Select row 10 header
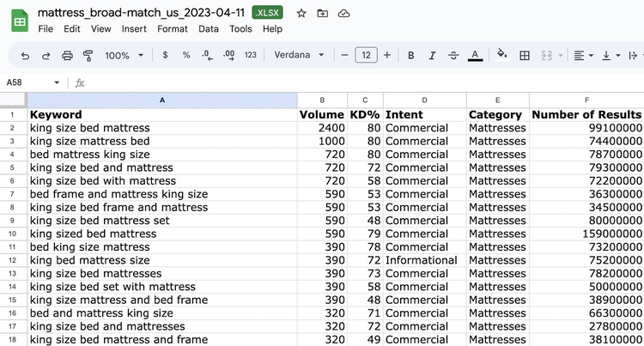The image size is (644, 346). pos(12,234)
